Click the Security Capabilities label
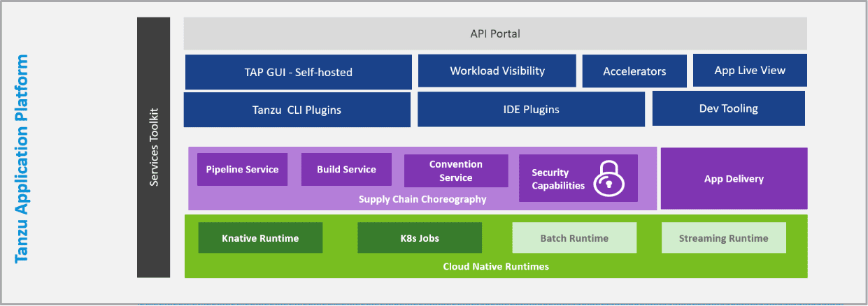 (x=557, y=179)
